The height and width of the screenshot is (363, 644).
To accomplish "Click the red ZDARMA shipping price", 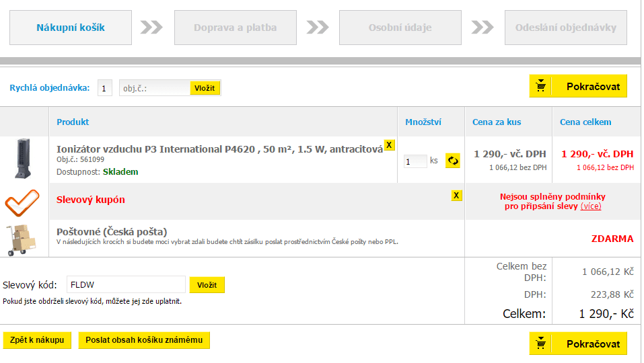I will pyautogui.click(x=612, y=239).
